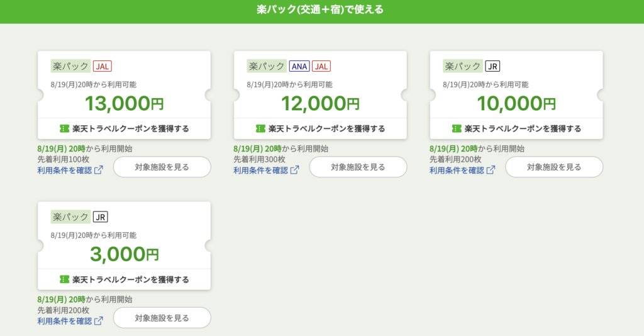Click 楽パック label on 3,000円 coupon
This screenshot has width=644, height=336.
point(70,217)
